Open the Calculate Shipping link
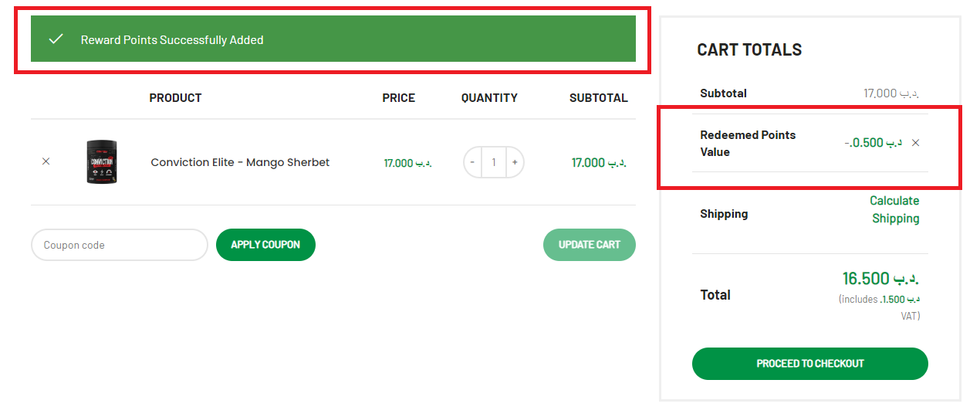This screenshot has width=980, height=407. click(895, 209)
